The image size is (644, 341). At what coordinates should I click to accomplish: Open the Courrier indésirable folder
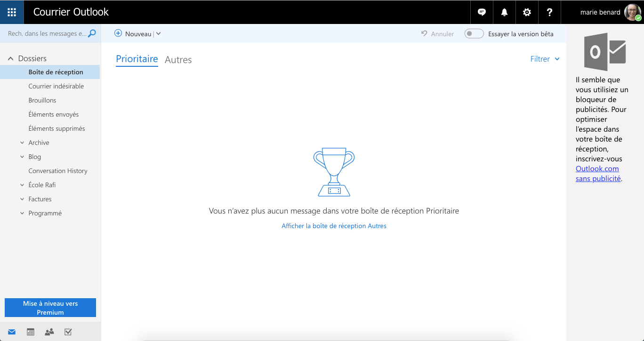pos(56,86)
